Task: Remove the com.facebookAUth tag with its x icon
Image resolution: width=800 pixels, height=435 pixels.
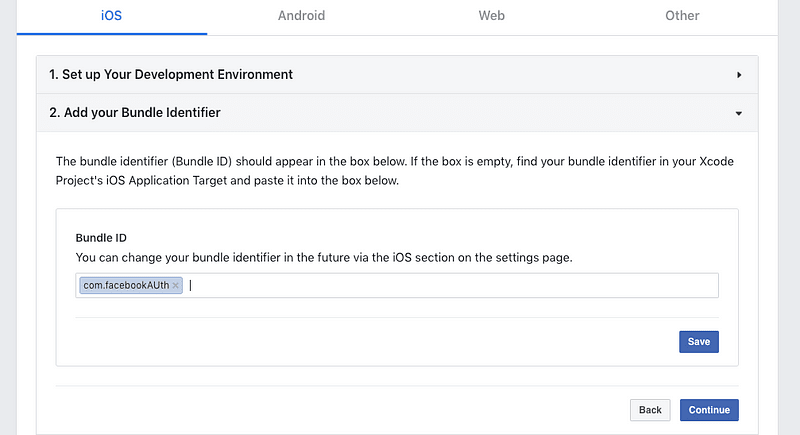Action: click(x=176, y=286)
